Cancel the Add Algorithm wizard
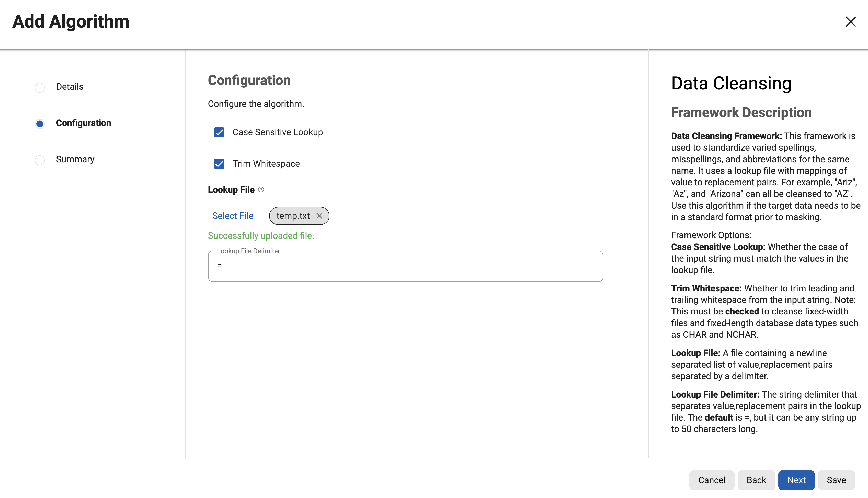 [711, 480]
